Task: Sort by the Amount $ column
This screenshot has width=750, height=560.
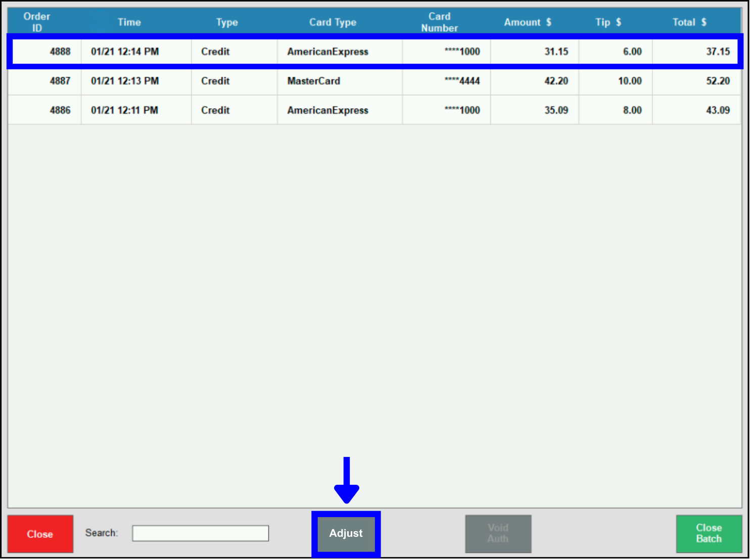Action: 527,22
